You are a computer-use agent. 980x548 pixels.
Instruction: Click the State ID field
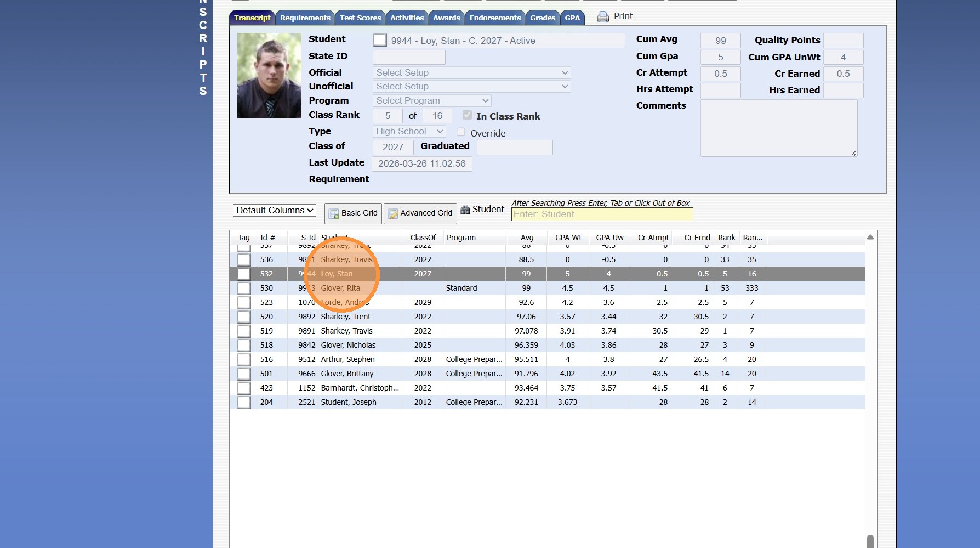(x=409, y=57)
